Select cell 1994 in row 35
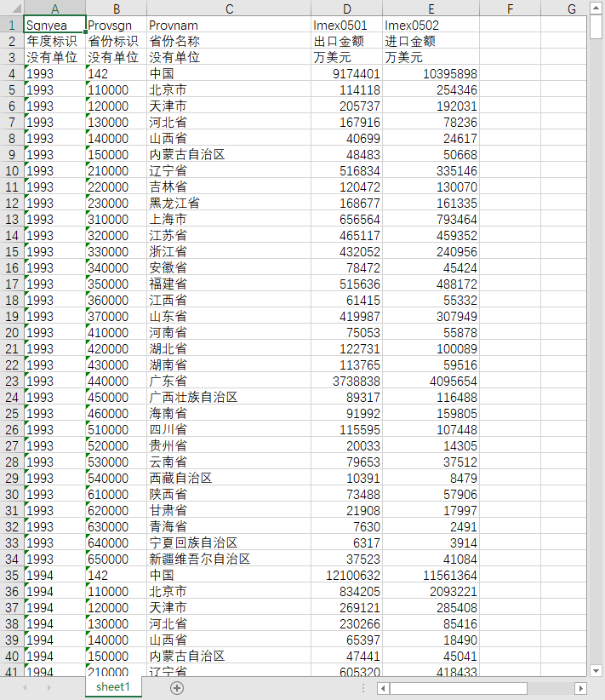The height and width of the screenshot is (700, 605). (x=54, y=576)
